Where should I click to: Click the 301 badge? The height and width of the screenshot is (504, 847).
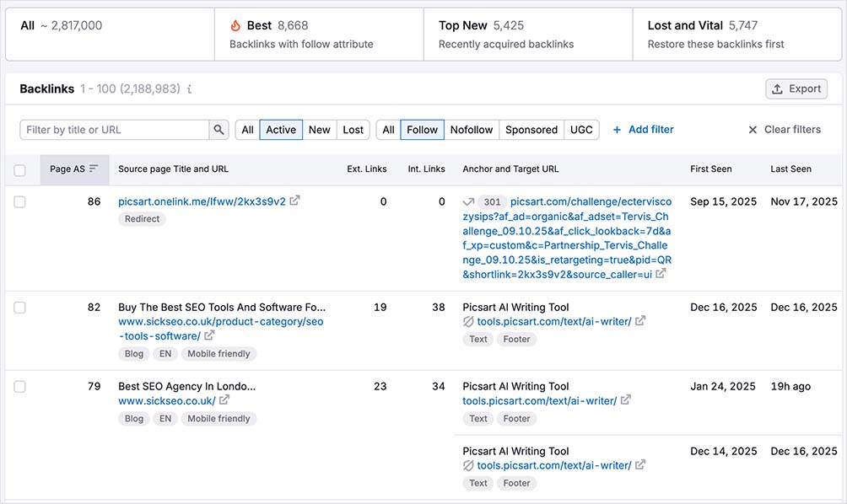tap(492, 201)
